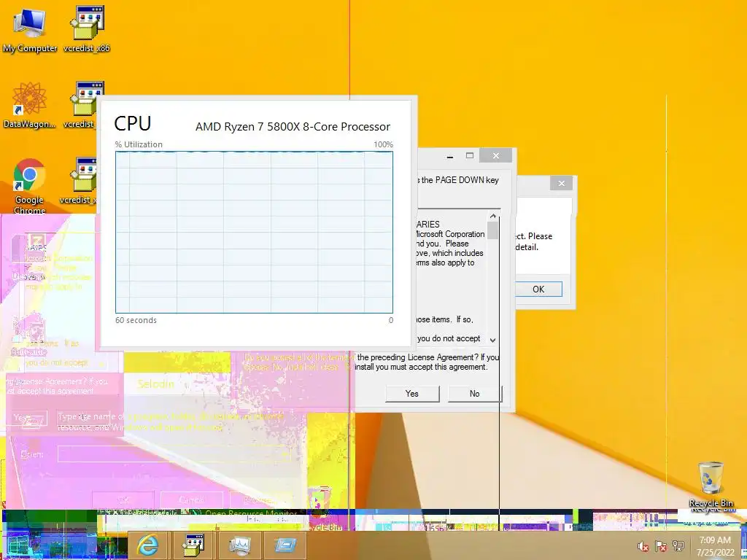Screen dimensions: 747x560
Task: Click the muted volume tray icon
Action: click(643, 546)
